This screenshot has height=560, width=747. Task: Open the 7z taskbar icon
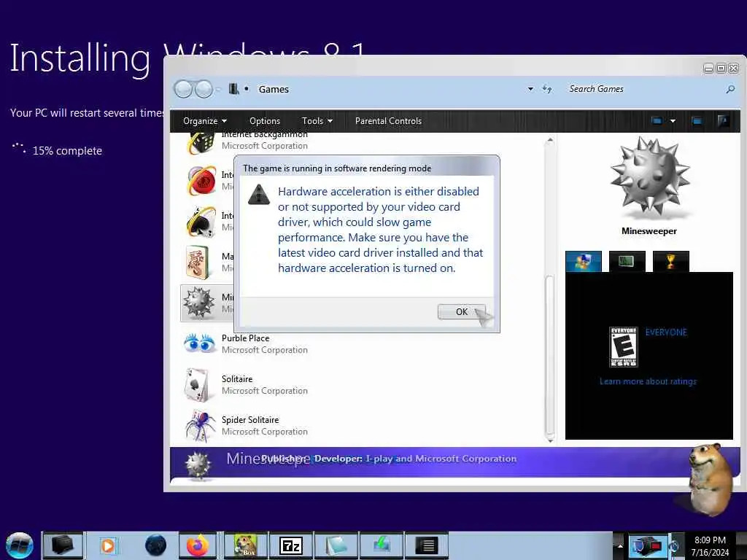290,545
